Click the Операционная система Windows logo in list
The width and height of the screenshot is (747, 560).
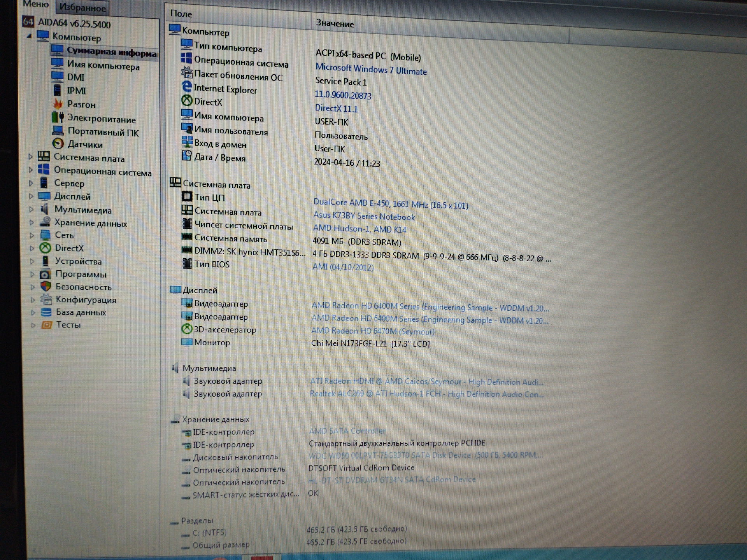tap(186, 58)
